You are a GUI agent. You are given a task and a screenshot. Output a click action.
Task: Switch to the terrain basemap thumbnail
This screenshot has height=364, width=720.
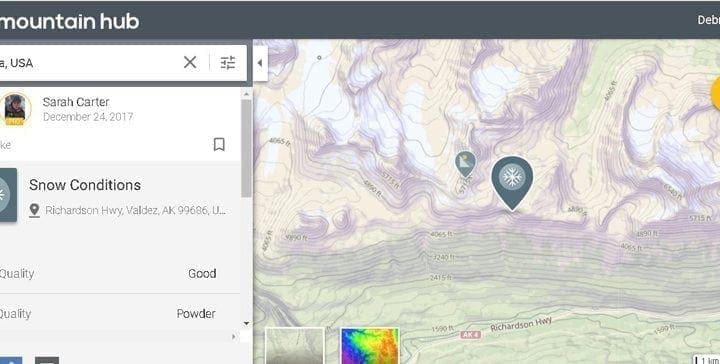point(294,346)
